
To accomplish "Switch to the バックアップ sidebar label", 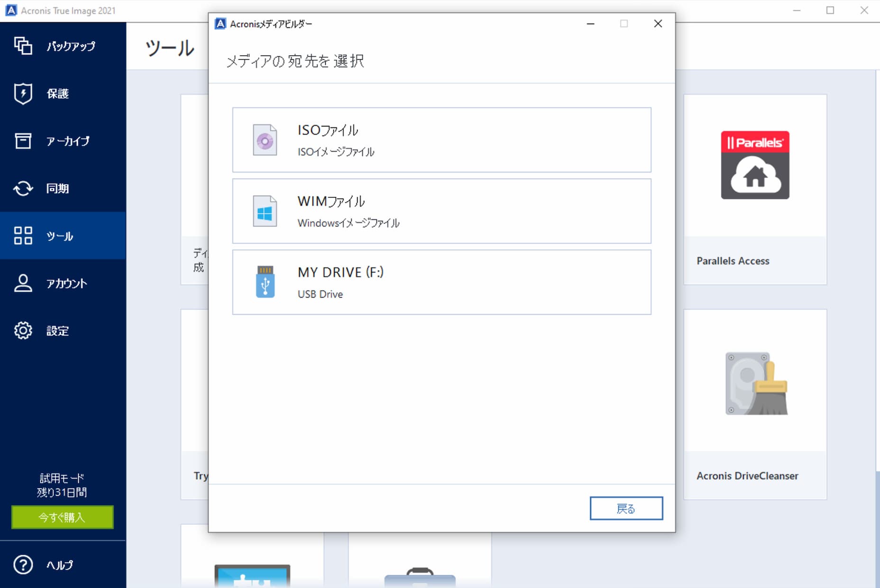I will click(71, 46).
